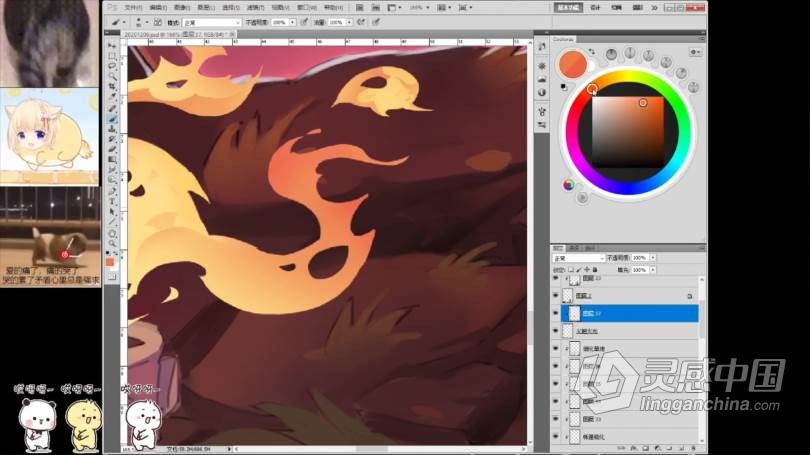Image resolution: width=810 pixels, height=455 pixels.
Task: Toggle eye of layer just above 图层 37
Action: (556, 295)
